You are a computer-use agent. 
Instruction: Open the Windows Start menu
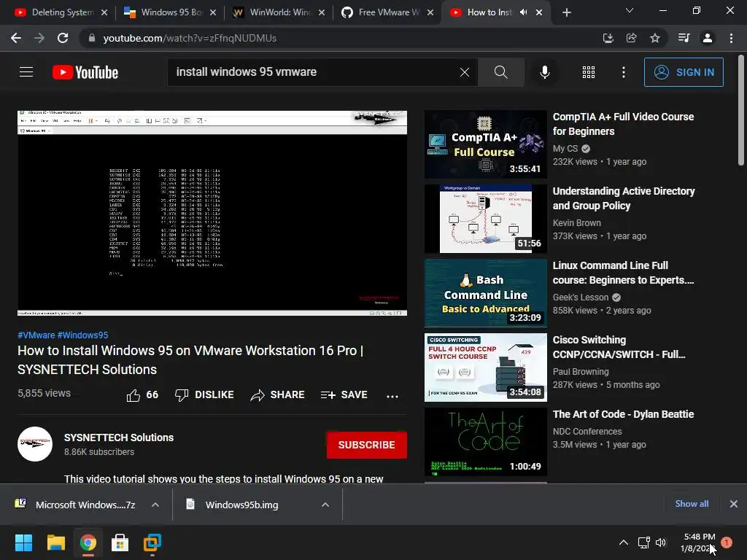pos(23,542)
